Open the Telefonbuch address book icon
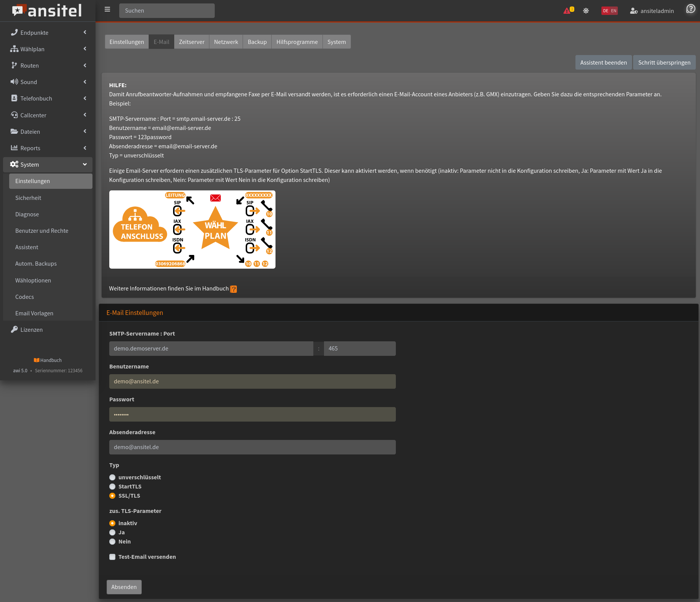Screen dimensions: 700x602 [x=14, y=98]
